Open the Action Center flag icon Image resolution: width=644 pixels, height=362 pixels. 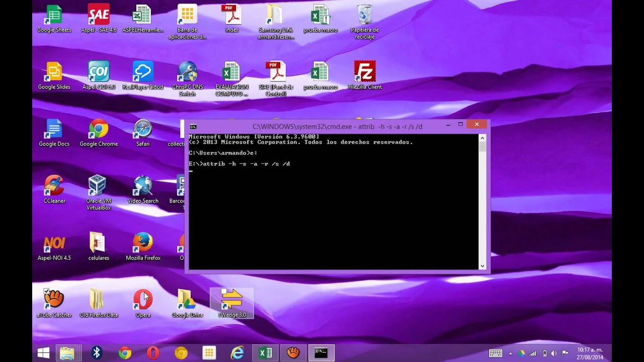pyautogui.click(x=565, y=353)
